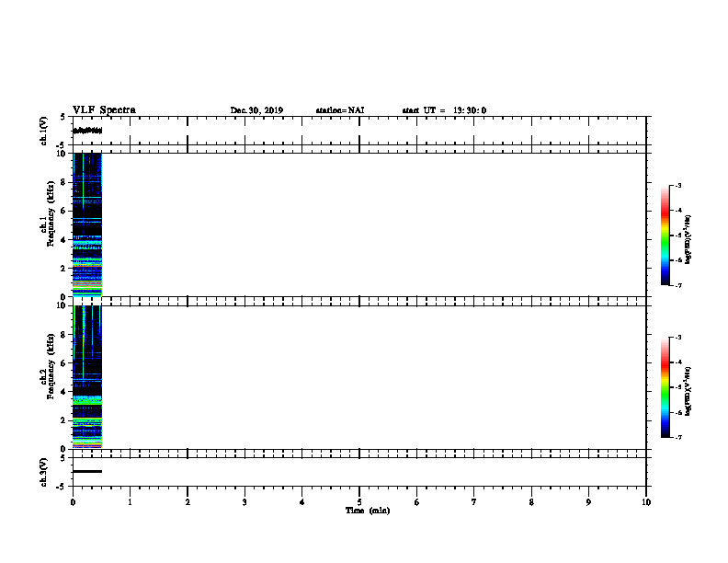Click time axis tick label "10" at bottom right
728x563 pixels.
coord(646,502)
